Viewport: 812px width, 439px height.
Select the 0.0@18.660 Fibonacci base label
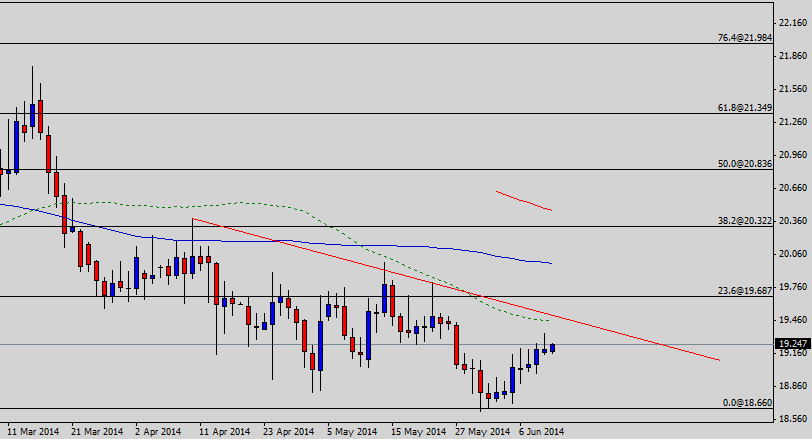[747, 402]
